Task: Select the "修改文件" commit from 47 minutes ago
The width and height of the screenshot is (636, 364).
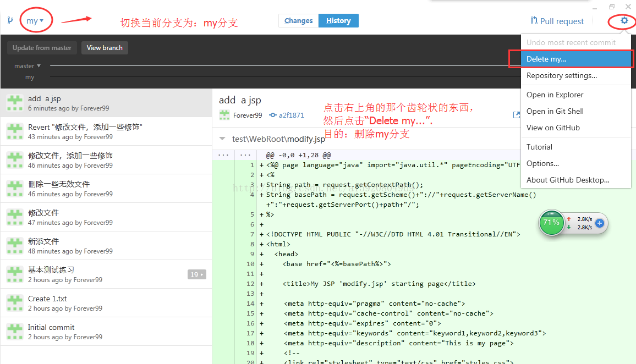Action: [x=106, y=217]
